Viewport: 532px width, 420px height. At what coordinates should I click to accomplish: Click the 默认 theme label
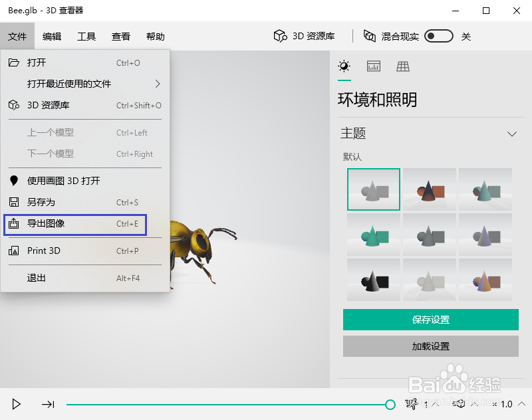(352, 157)
